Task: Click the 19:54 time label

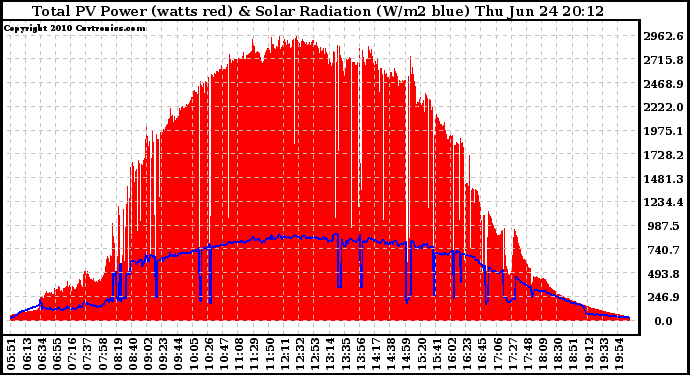Action: pos(620,354)
